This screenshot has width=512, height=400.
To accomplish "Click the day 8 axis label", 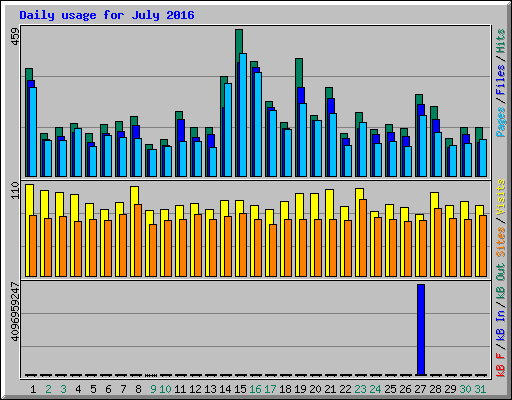I will [x=138, y=389].
